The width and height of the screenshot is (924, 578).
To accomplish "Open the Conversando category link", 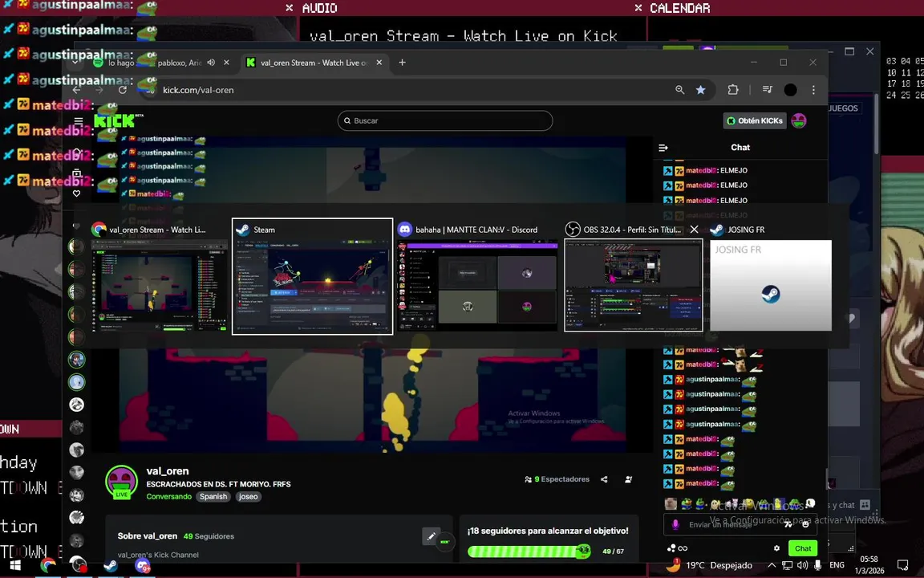I will tap(169, 497).
